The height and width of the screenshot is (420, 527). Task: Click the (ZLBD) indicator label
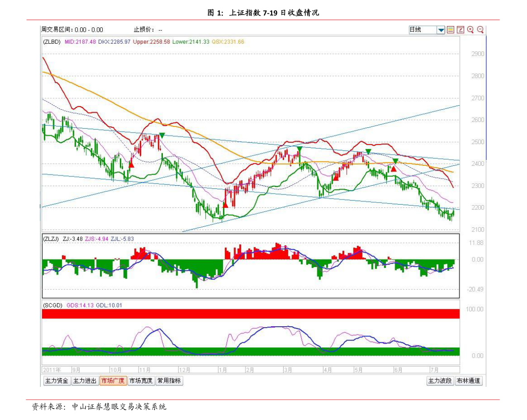pyautogui.click(x=52, y=42)
